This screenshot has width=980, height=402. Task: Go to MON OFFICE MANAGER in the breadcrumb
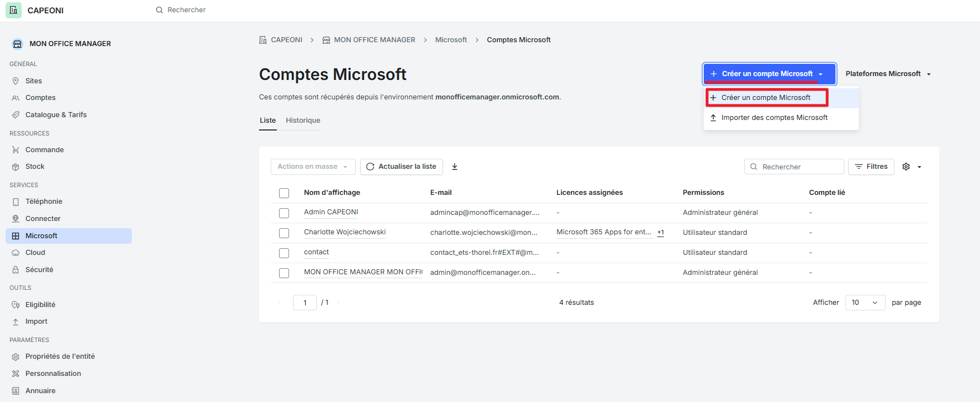[x=375, y=40]
